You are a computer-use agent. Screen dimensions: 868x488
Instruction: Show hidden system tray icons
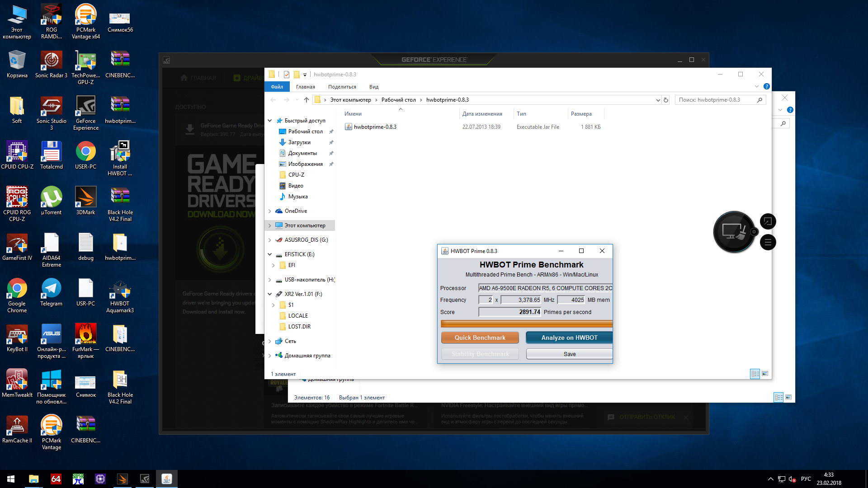pyautogui.click(x=770, y=479)
